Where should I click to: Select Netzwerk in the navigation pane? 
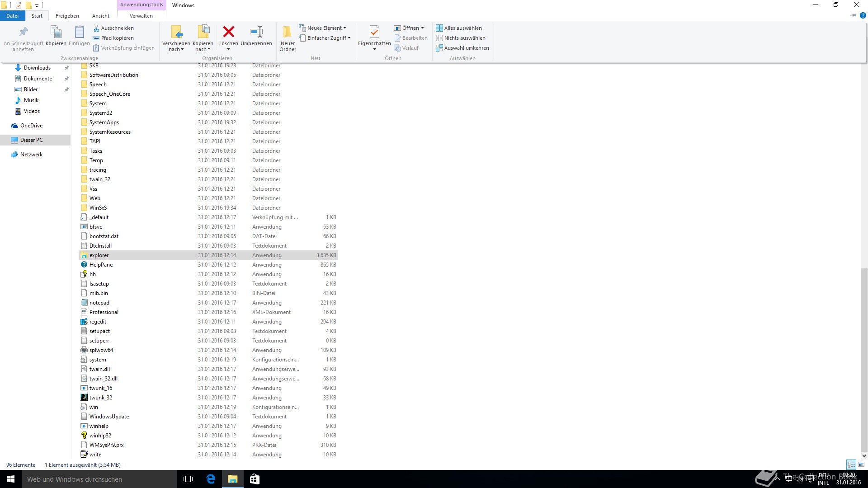tap(31, 155)
